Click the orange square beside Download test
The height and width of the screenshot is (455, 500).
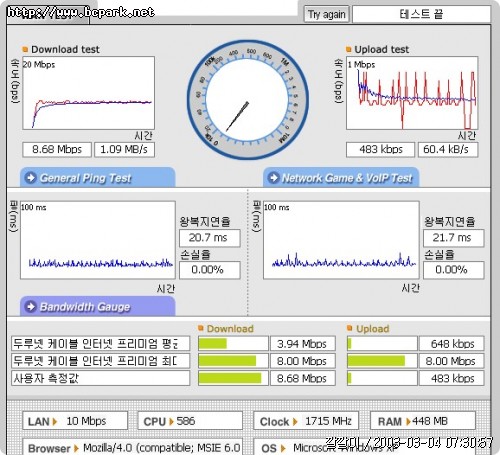click(25, 50)
